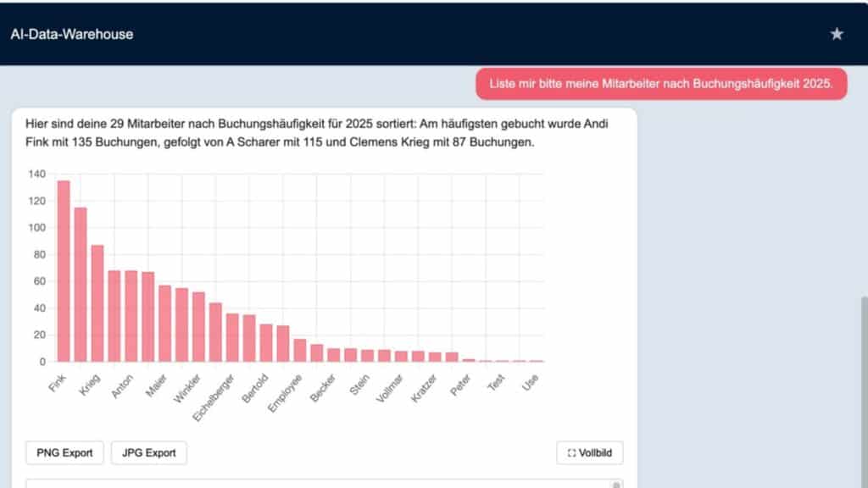Click the bar above Anton label
This screenshot has height=488, width=868.
131,316
